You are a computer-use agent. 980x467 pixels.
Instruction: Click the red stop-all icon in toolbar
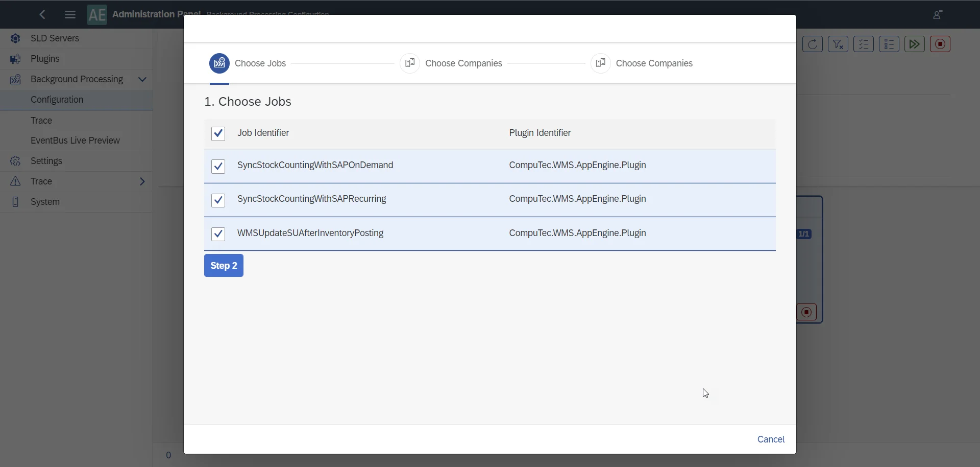pos(940,44)
